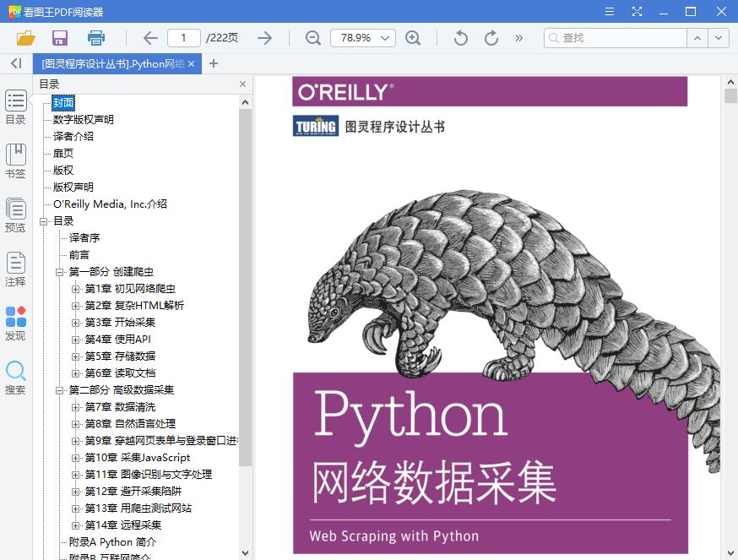Collapse the sidebar with the arrow-bar icon
This screenshot has height=560, width=738.
17,63
